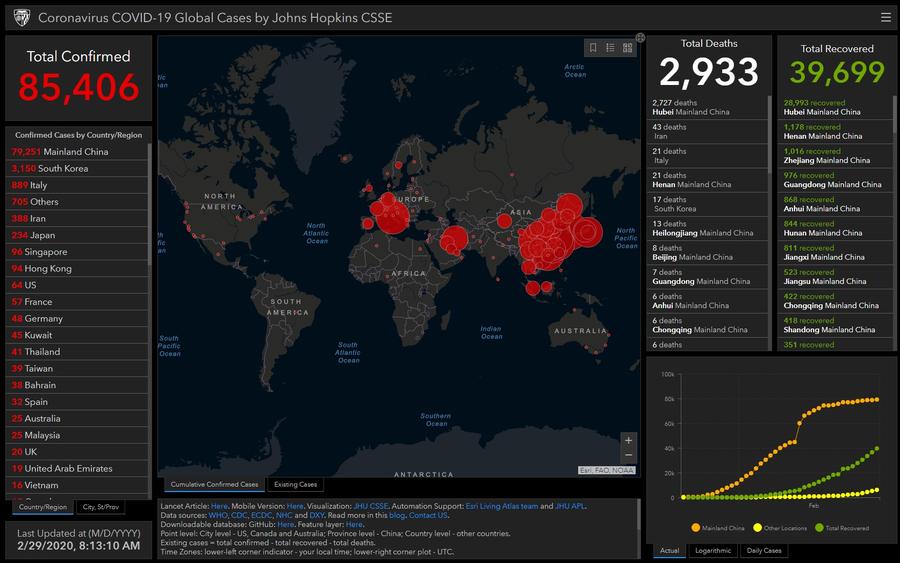Expand the map panel to full screen
This screenshot has width=900, height=563.
[640, 38]
